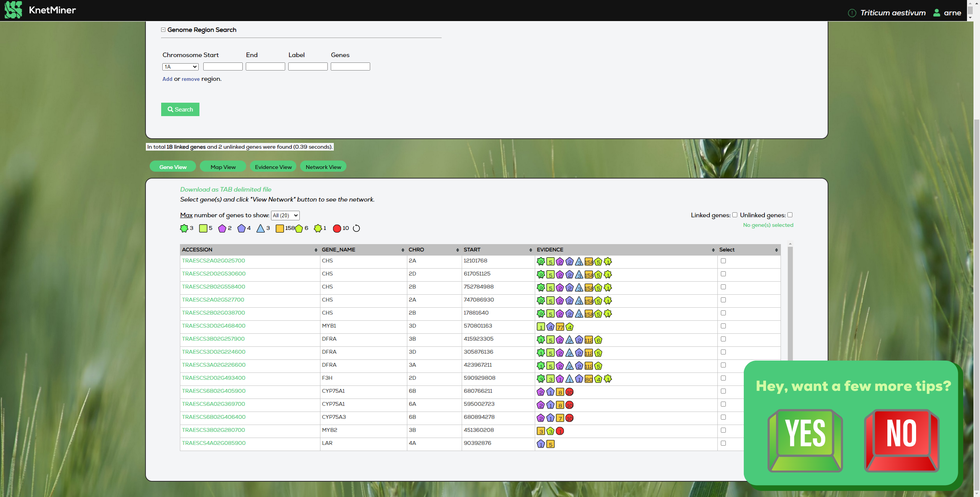Screen dimensions: 980x497
Task: Click Download as TAB delimited file
Action: pyautogui.click(x=225, y=189)
